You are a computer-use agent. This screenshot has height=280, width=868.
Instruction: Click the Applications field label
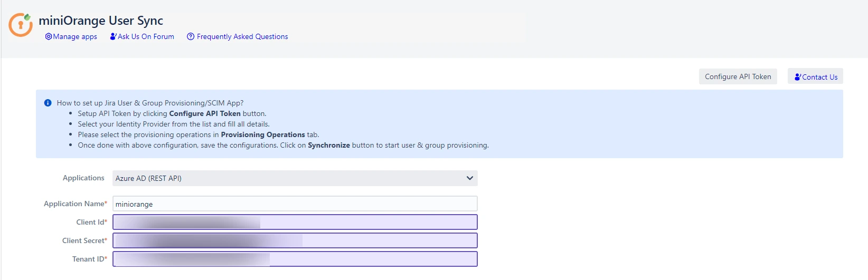(83, 178)
